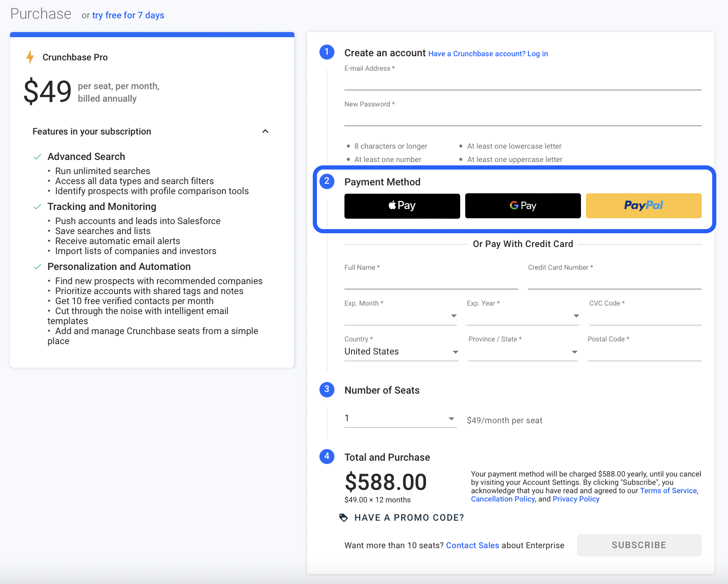This screenshot has height=584, width=728.
Task: Click HAVE A PROMO CODE? text
Action: 409,518
